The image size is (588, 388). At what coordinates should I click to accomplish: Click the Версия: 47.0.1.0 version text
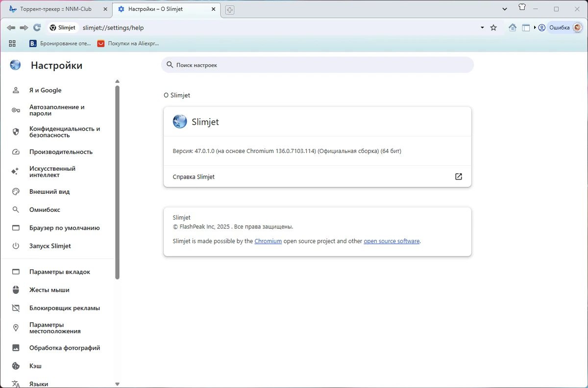point(287,151)
